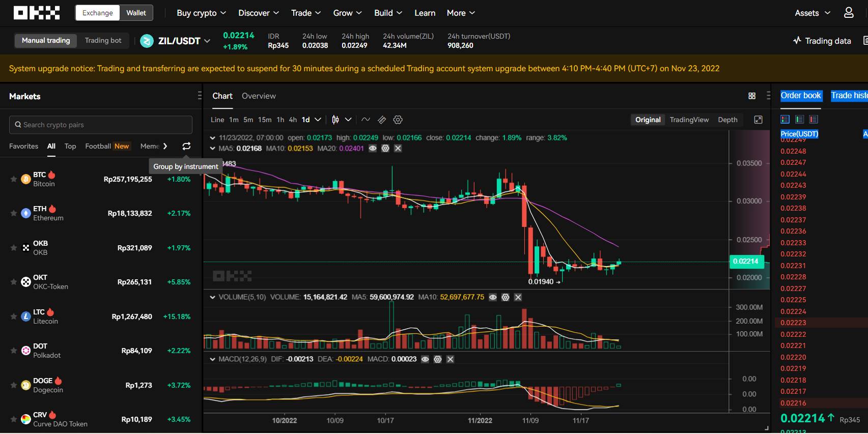Screen dimensions: 868x434
Task: Select 15m chart interval
Action: pos(265,120)
